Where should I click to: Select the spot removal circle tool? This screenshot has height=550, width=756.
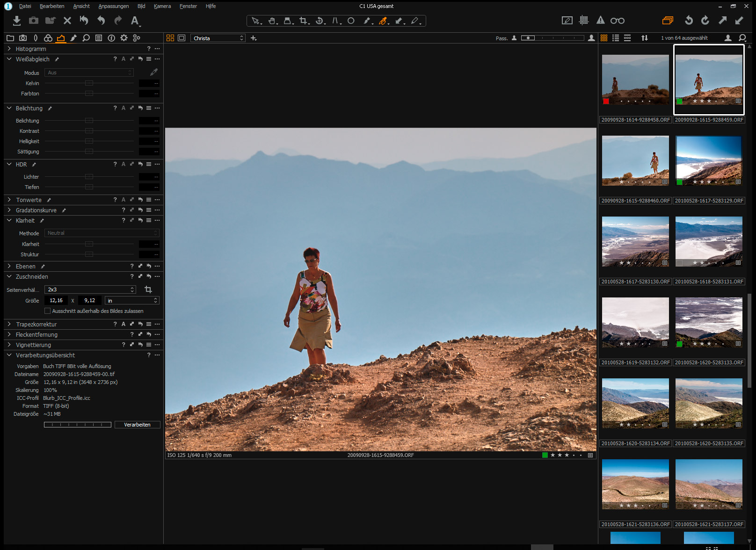[x=351, y=21]
